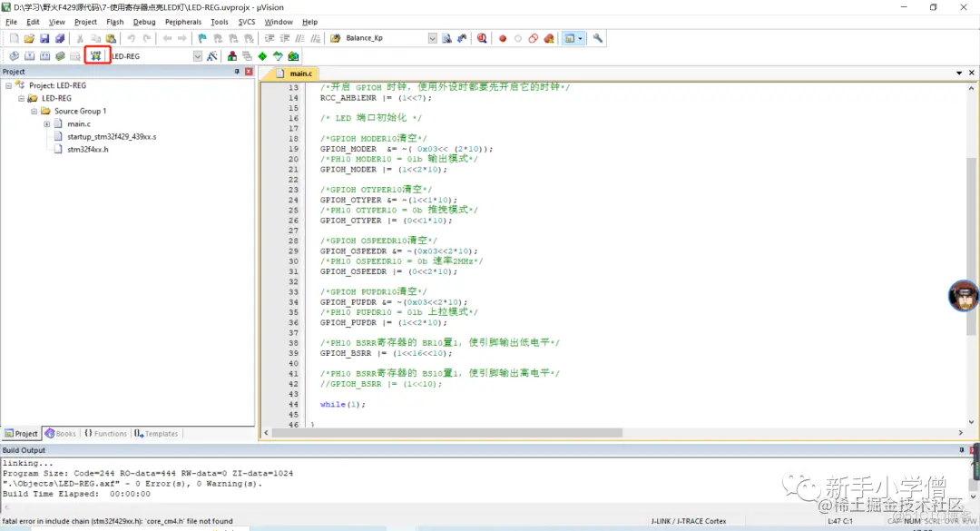This screenshot has width=980, height=531.
Task: Click inside the Balance_Kp search field
Action: coord(385,38)
